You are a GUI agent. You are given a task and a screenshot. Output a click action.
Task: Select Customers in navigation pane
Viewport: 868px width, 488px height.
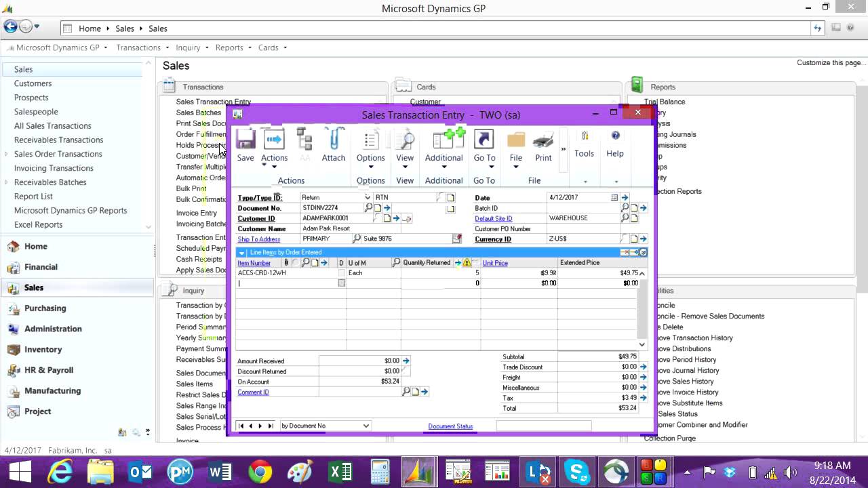click(x=33, y=83)
